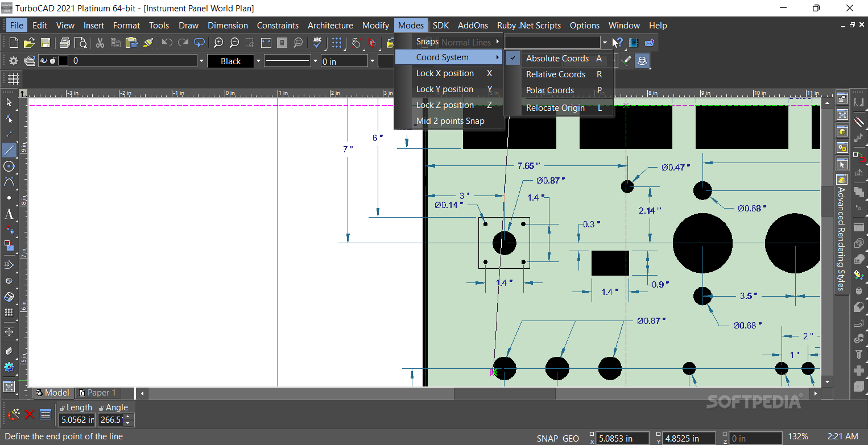This screenshot has width=868, height=445.
Task: Click the 132% zoom readout
Action: click(798, 436)
